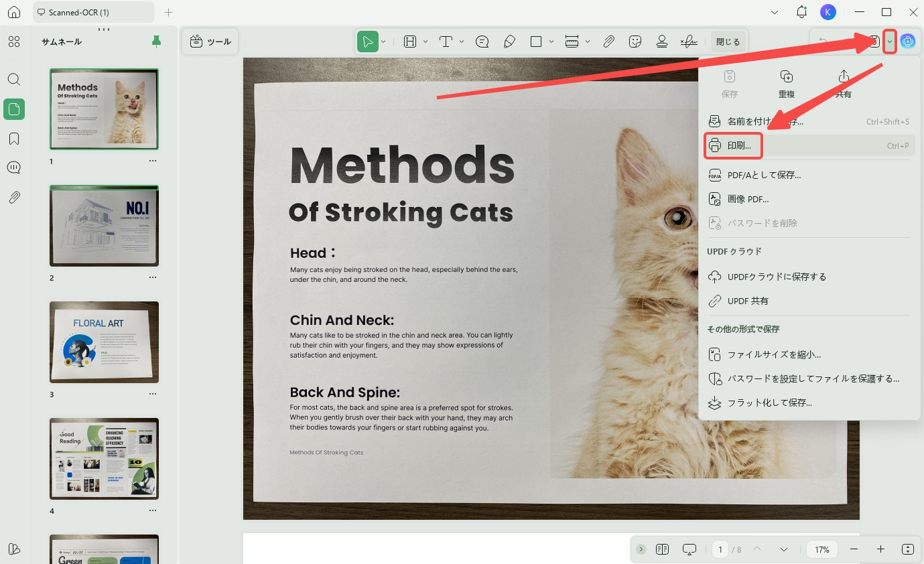Go to next page with down arrow
Viewport: 924px width, 564px height.
[x=784, y=549]
